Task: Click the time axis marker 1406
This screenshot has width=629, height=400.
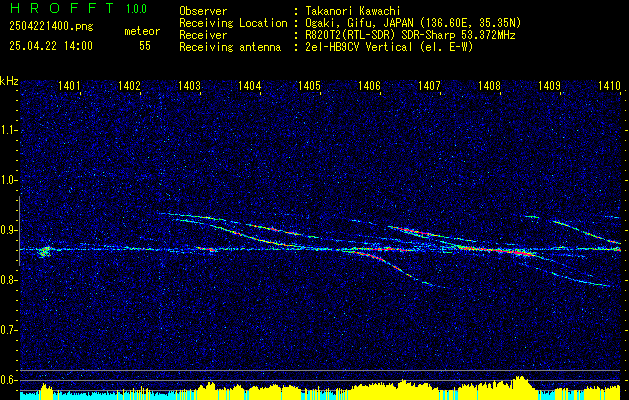Action: (x=369, y=85)
